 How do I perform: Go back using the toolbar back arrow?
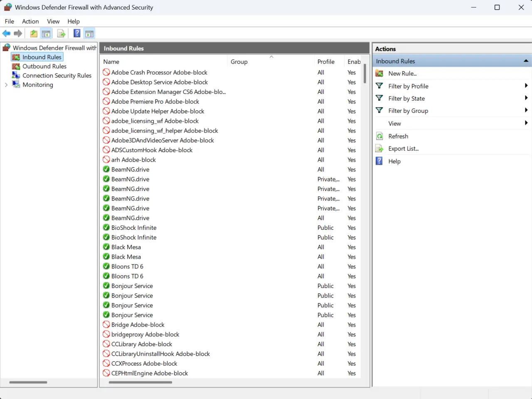[6, 34]
